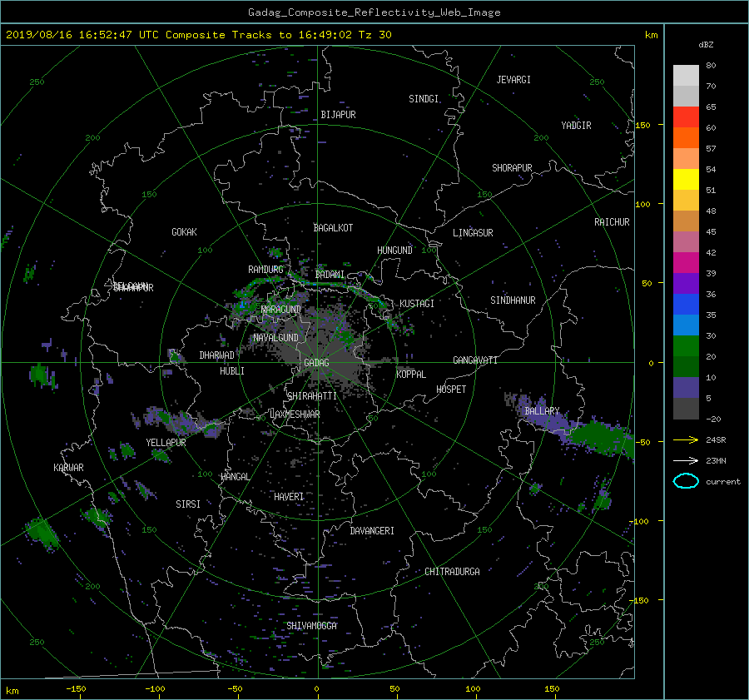The width and height of the screenshot is (749, 700).
Task: Click the SHIRAHATTI city label
Action: [312, 396]
